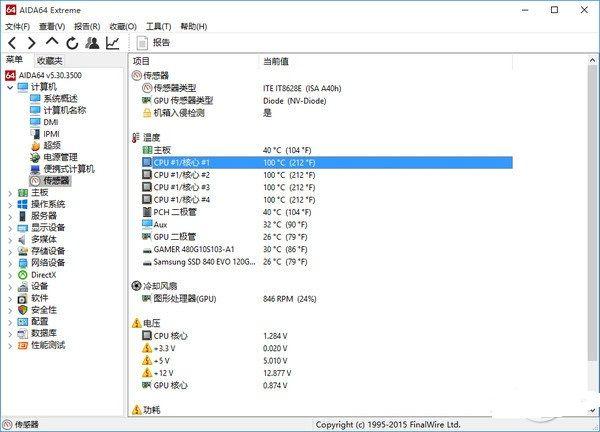Select the Samsung SSD 840 EVO row
Screen dimensions: 600x432
point(327,262)
